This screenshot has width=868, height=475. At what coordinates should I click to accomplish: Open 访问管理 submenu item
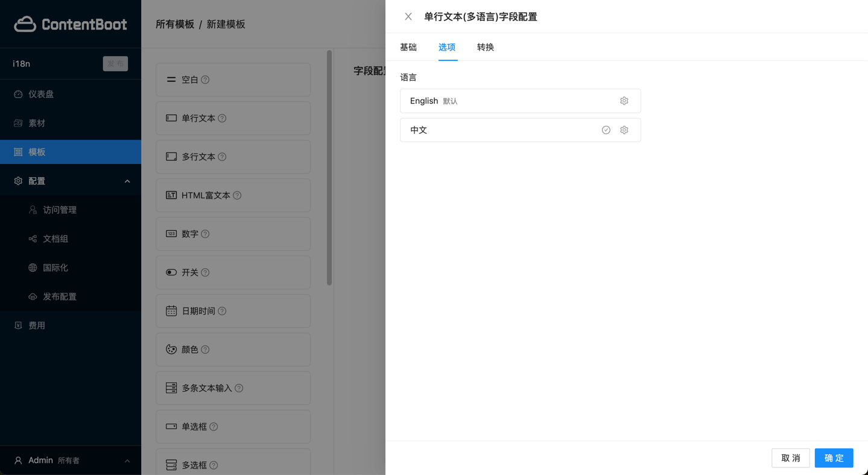(x=71, y=210)
